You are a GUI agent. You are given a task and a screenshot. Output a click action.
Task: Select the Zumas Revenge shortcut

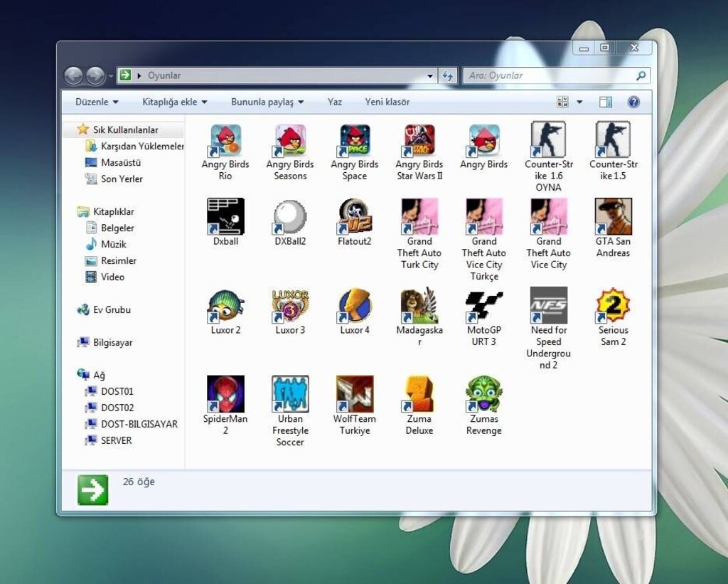pos(483,405)
